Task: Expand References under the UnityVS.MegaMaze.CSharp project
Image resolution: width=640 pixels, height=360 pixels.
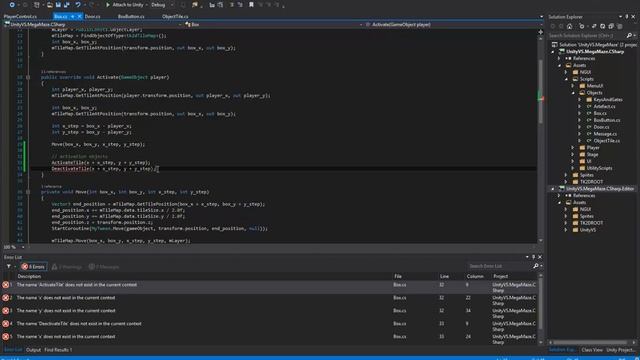Action: coord(559,58)
